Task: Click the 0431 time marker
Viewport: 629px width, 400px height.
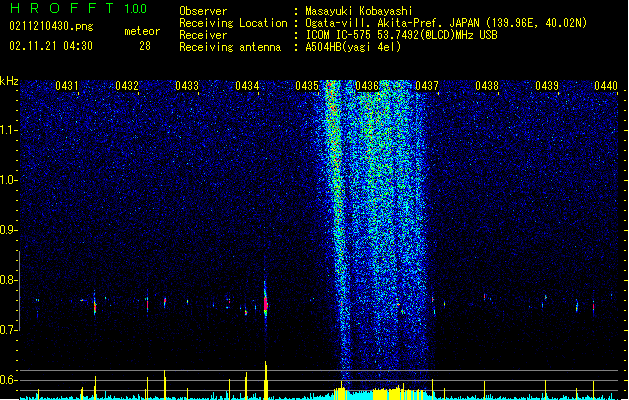Action: pyautogui.click(x=67, y=85)
